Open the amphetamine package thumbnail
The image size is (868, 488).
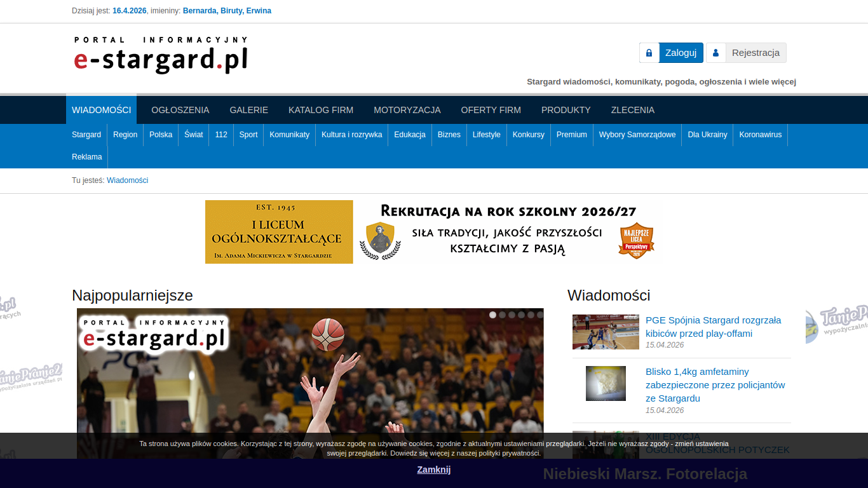(x=606, y=383)
